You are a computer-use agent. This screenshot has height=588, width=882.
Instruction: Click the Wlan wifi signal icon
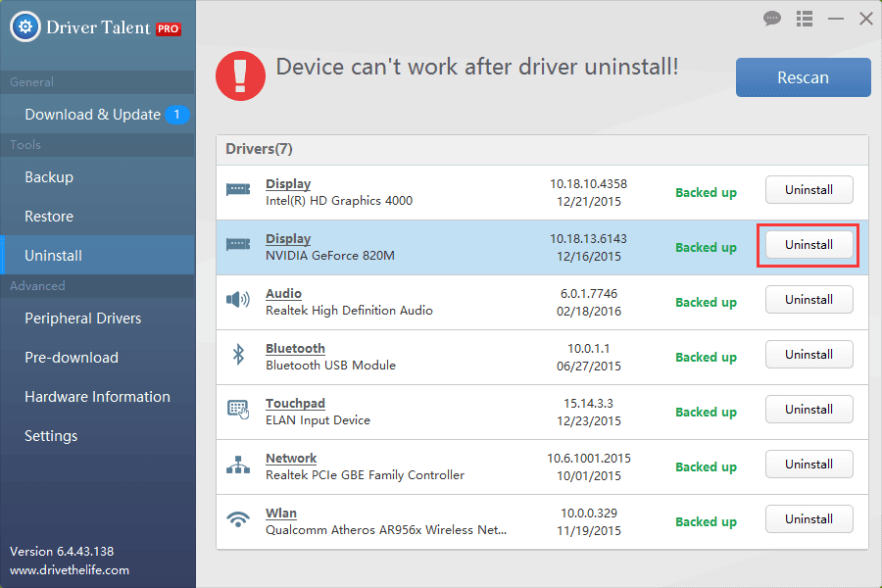[x=238, y=519]
